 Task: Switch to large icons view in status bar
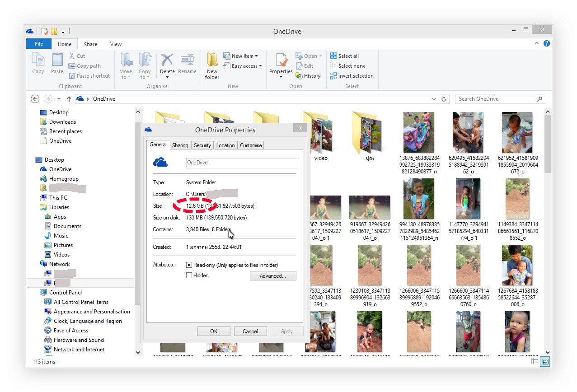[545, 361]
